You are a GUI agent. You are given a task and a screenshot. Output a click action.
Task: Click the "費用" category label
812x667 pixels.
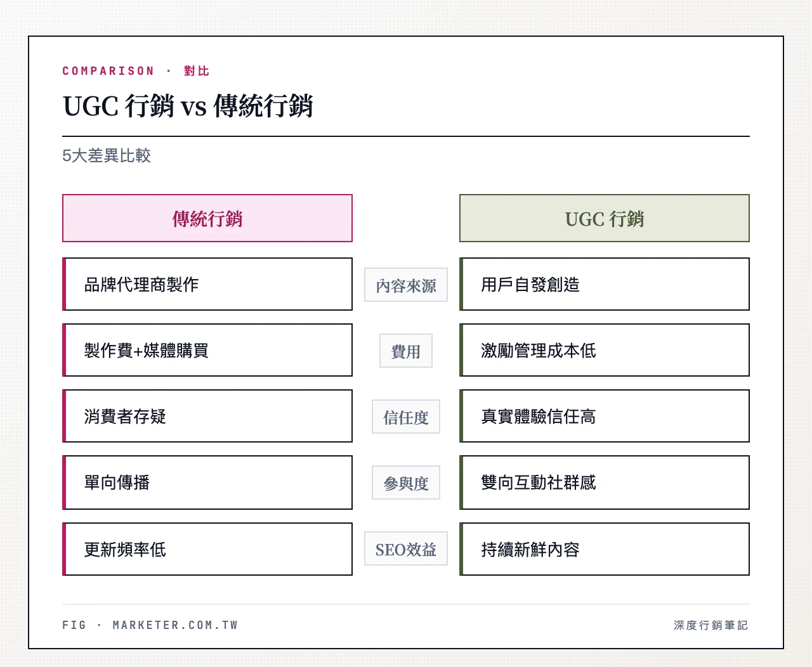point(406,351)
